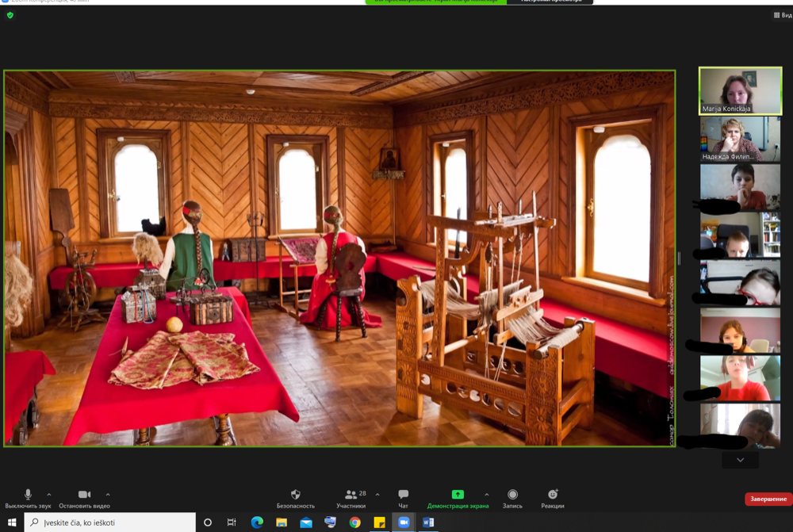793x532 pixels.
Task: Show more participants with the down chevron
Action: click(741, 460)
